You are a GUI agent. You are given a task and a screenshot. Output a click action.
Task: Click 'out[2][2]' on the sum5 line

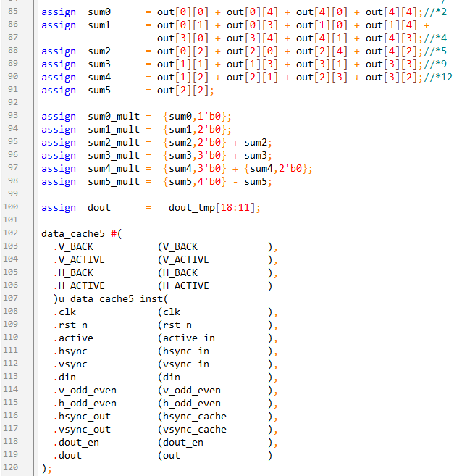click(x=183, y=91)
